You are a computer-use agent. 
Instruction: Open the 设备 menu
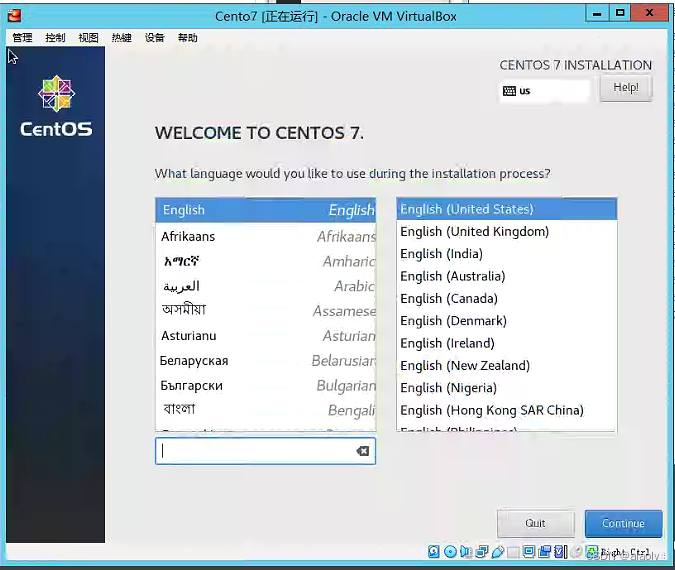point(155,38)
